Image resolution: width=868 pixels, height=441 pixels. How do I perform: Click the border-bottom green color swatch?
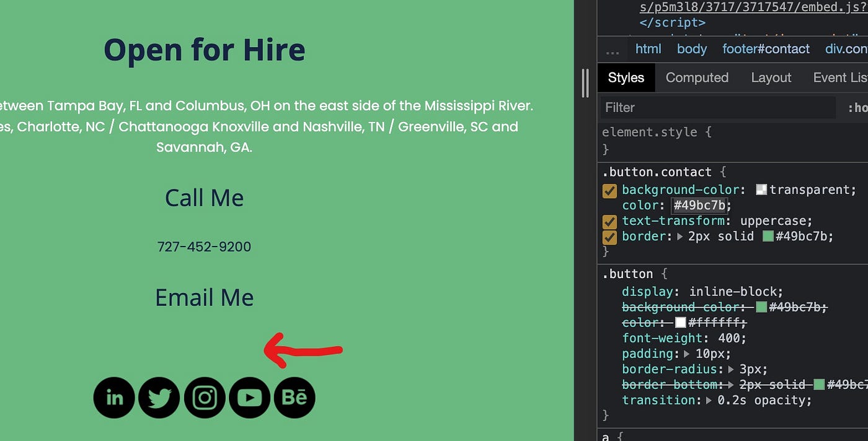(820, 385)
